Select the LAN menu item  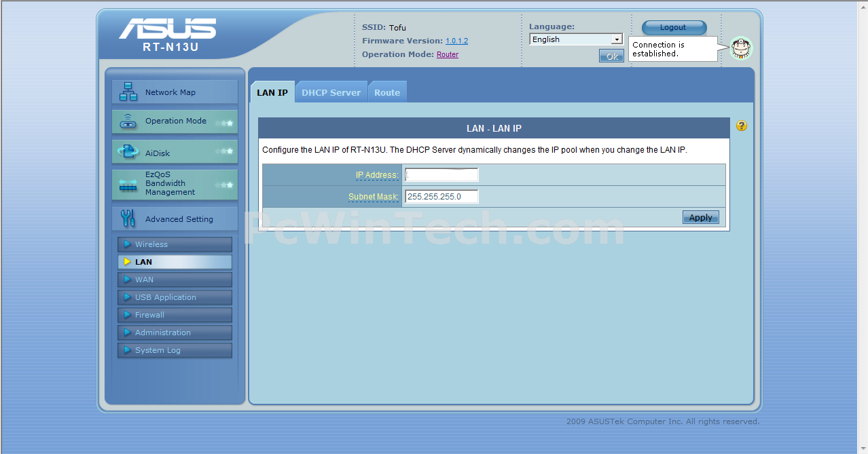coord(175,262)
